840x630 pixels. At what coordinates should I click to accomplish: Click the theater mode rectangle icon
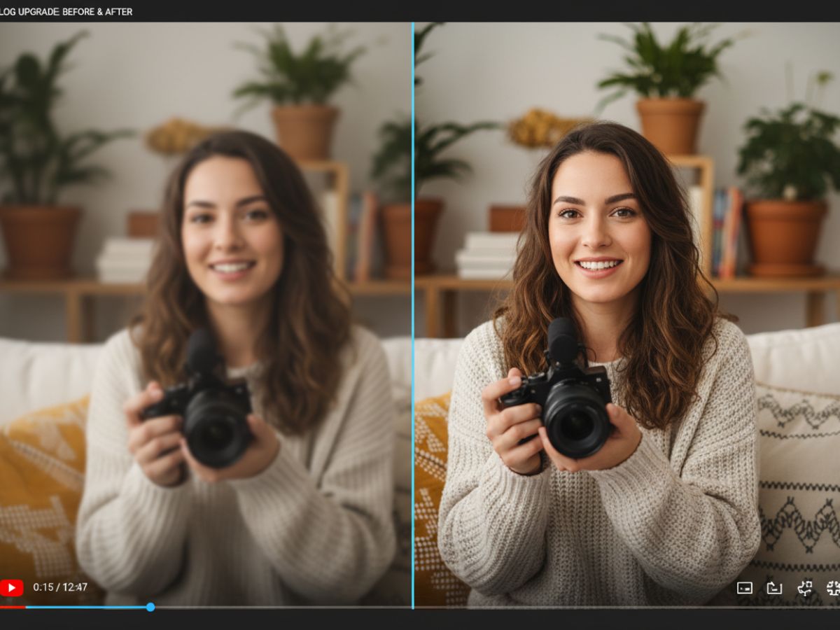point(775,588)
